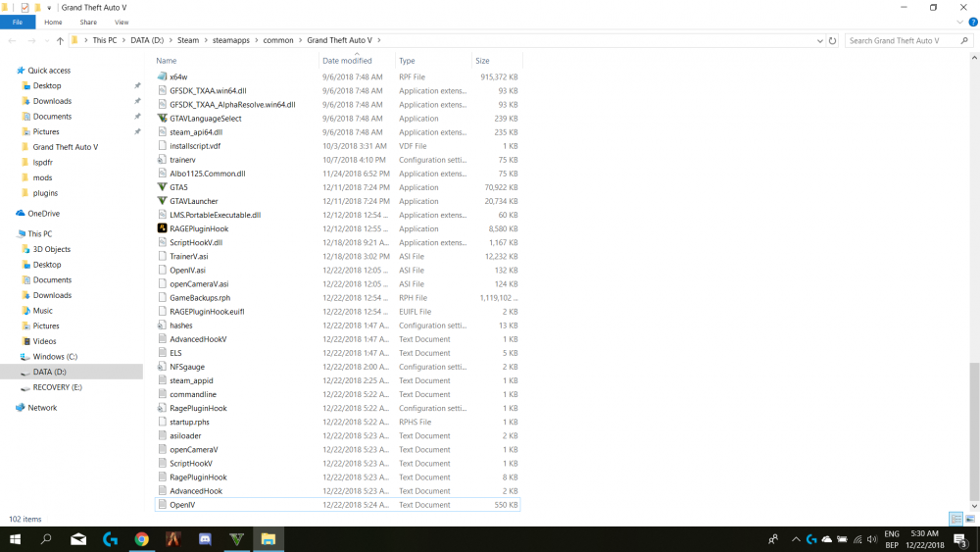Image resolution: width=980 pixels, height=552 pixels.
Task: Unpin Documents from Quick access
Action: click(x=137, y=117)
